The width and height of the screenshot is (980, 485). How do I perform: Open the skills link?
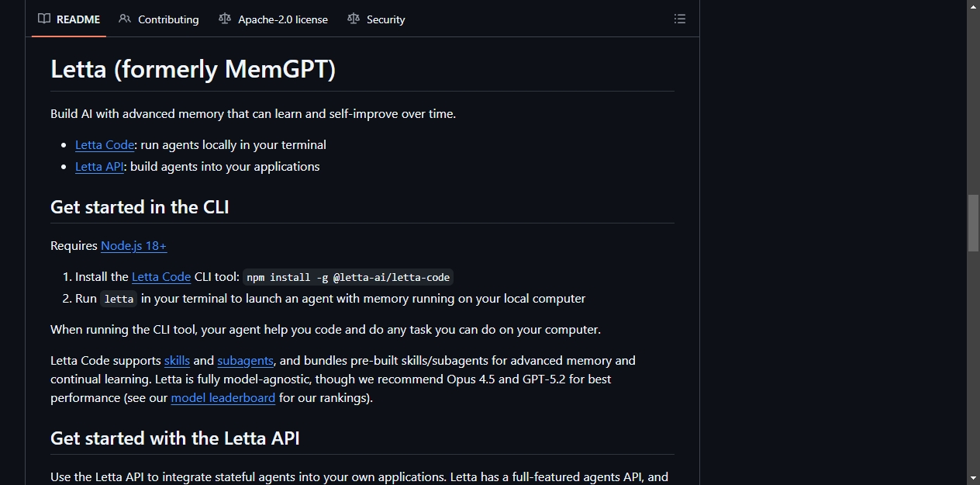tap(177, 361)
